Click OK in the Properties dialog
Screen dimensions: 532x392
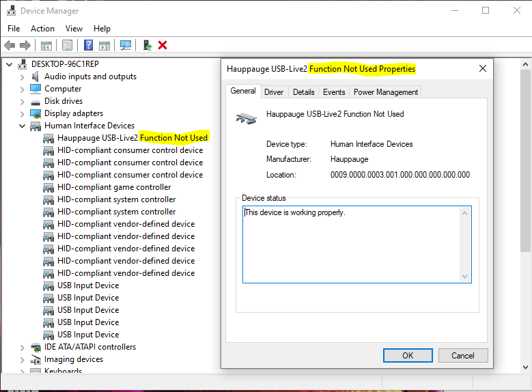[x=408, y=355]
